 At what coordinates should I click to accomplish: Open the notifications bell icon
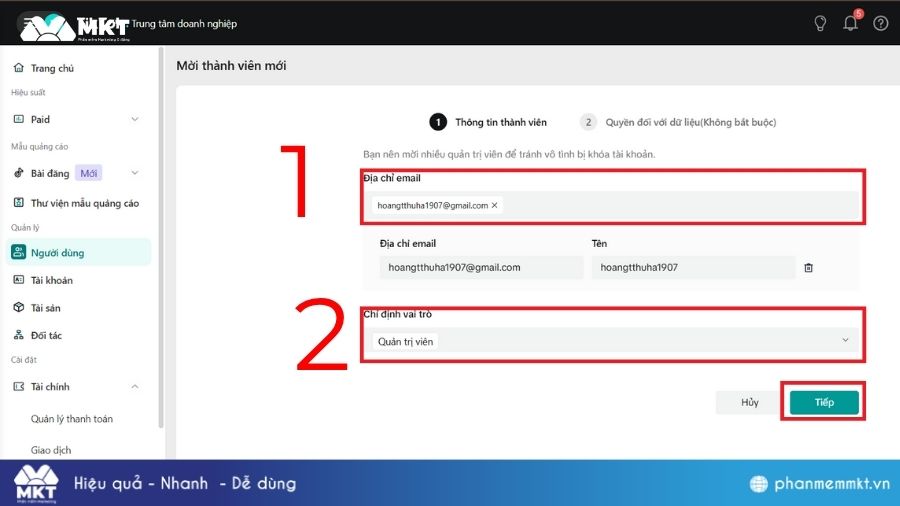850,23
